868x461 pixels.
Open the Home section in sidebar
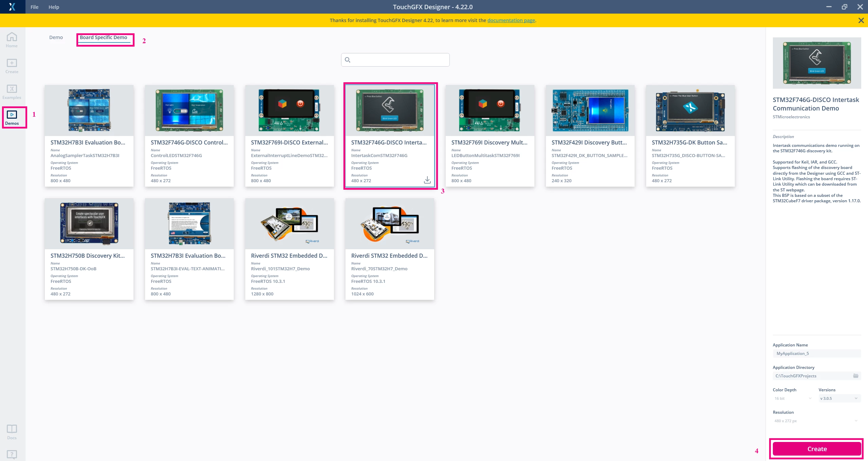pos(12,40)
